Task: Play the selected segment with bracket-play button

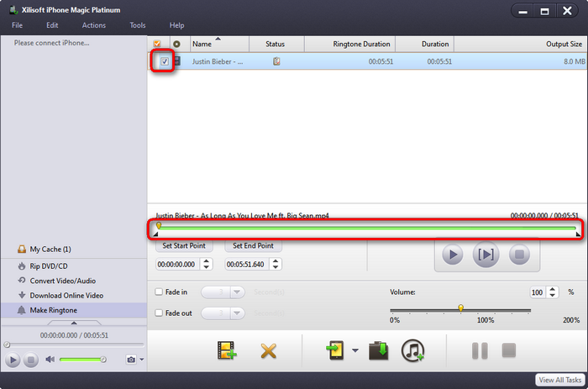Action: pos(485,254)
